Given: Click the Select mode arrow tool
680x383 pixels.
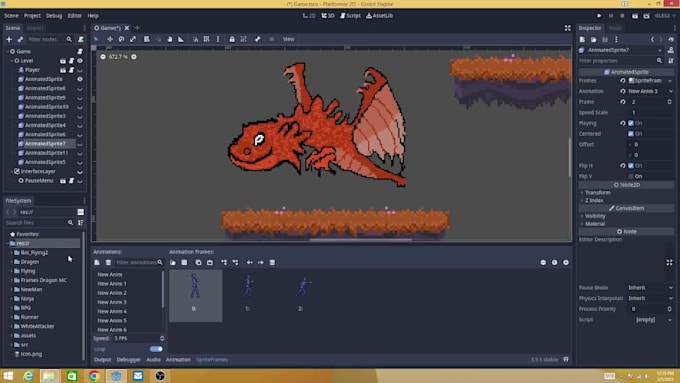Looking at the screenshot, I should [96, 39].
